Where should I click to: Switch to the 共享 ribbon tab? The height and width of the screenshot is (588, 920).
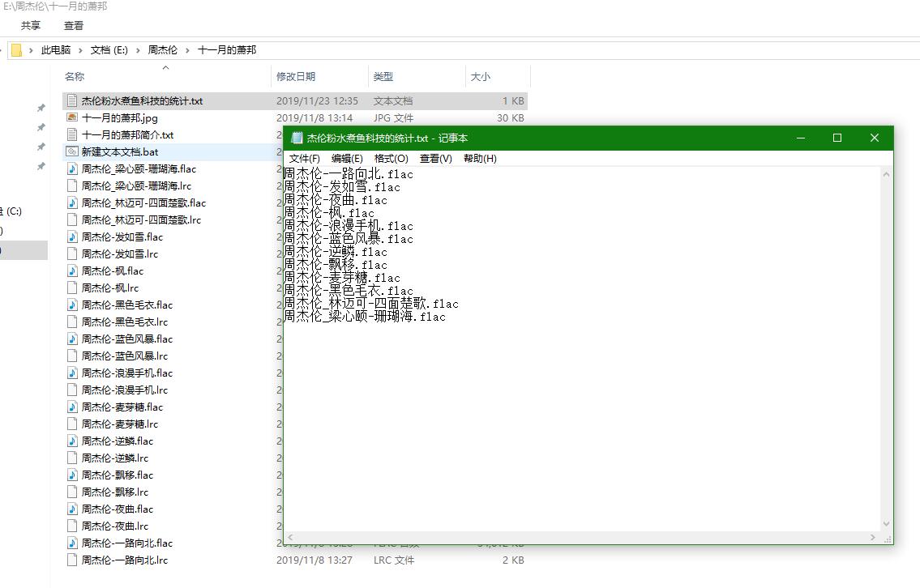tap(30, 25)
